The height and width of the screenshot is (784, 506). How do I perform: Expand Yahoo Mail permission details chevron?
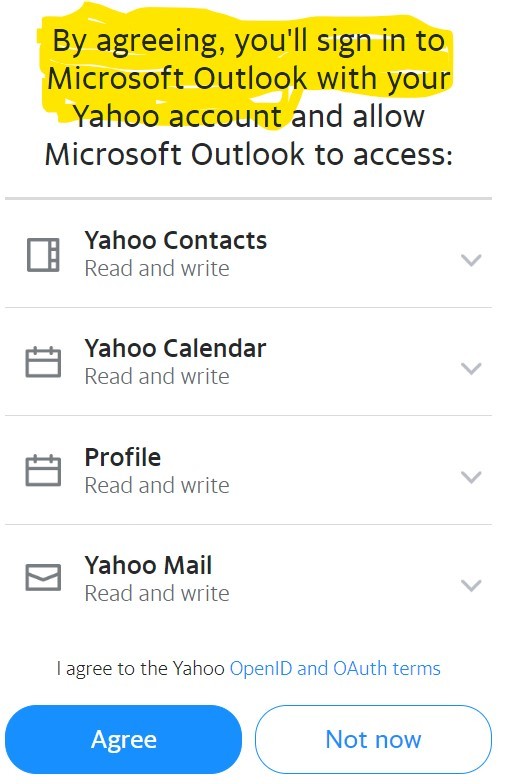[x=471, y=585]
